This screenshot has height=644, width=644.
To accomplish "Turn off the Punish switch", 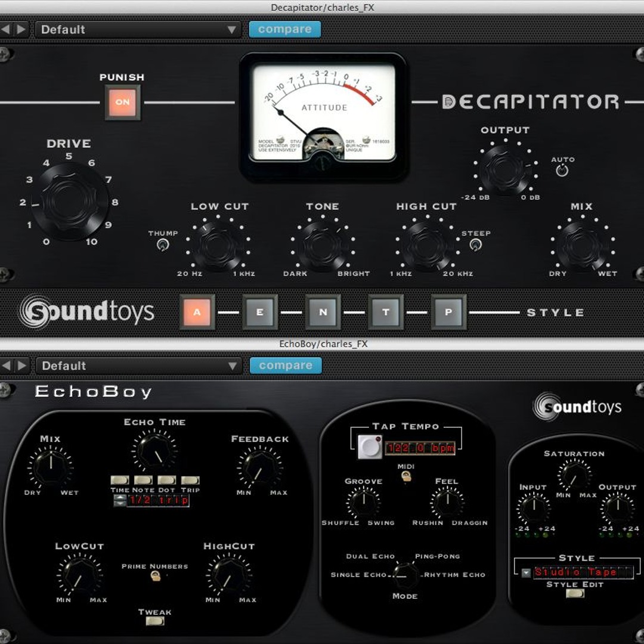I will [122, 102].
